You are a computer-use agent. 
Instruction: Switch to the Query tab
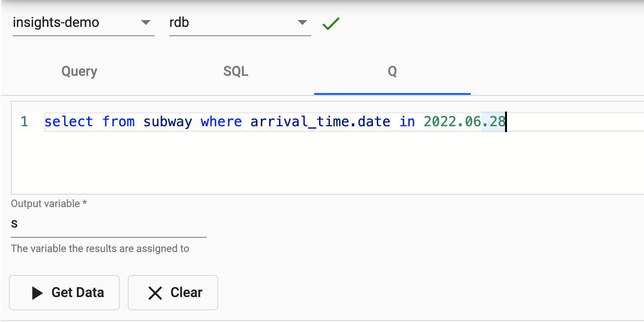point(79,71)
